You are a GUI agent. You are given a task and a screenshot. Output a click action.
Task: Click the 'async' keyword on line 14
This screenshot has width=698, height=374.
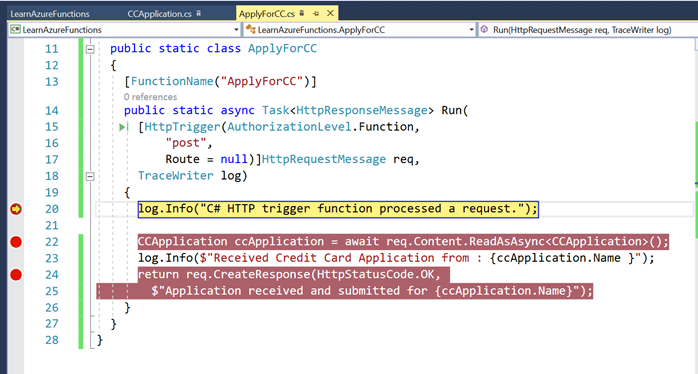pyautogui.click(x=238, y=110)
